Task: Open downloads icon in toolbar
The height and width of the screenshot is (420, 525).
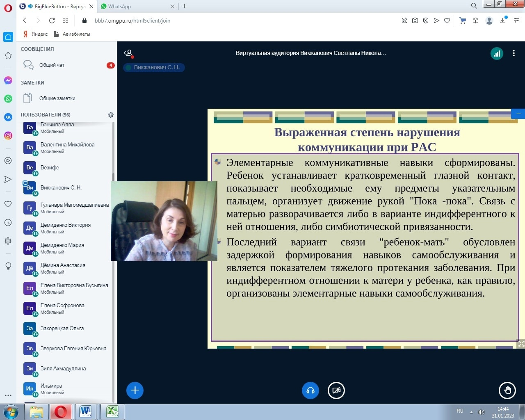Action: coord(502,21)
